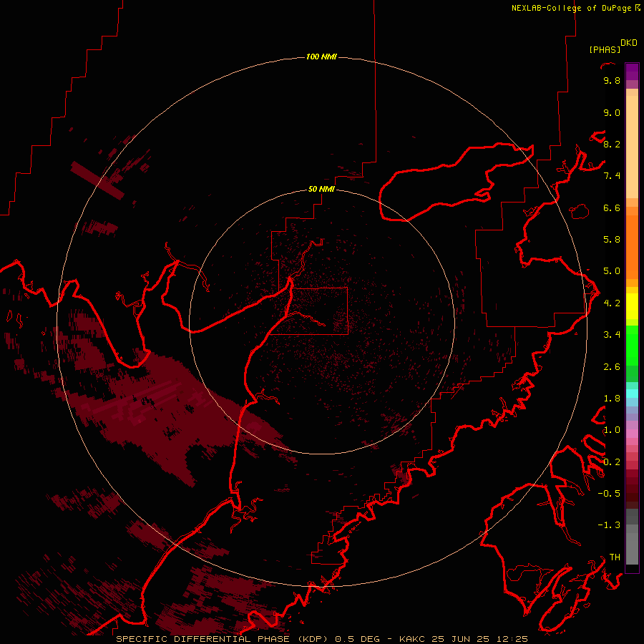Select the DKD product label
The height and width of the screenshot is (644, 644).
pos(629,43)
